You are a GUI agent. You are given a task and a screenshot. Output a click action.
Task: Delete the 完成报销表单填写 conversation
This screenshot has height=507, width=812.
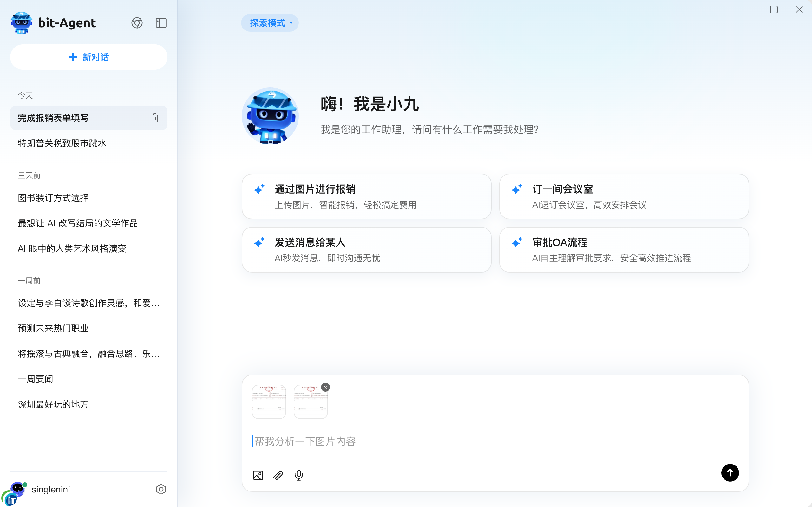[155, 118]
